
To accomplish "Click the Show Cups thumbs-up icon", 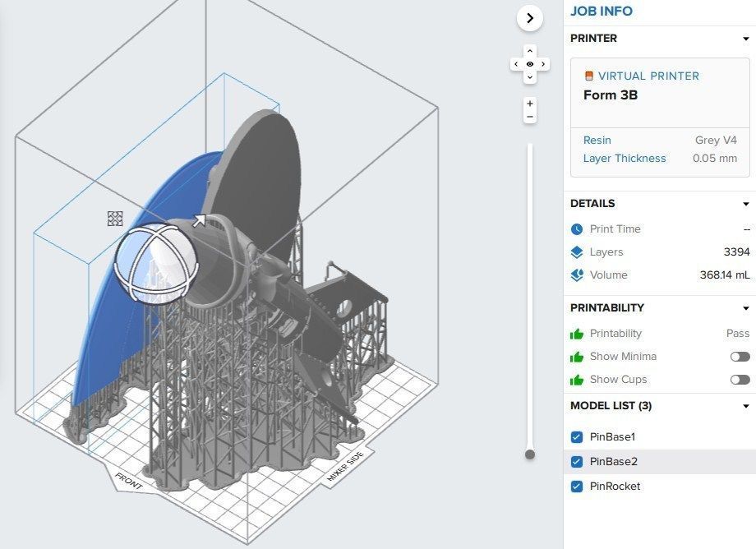I will click(x=577, y=380).
